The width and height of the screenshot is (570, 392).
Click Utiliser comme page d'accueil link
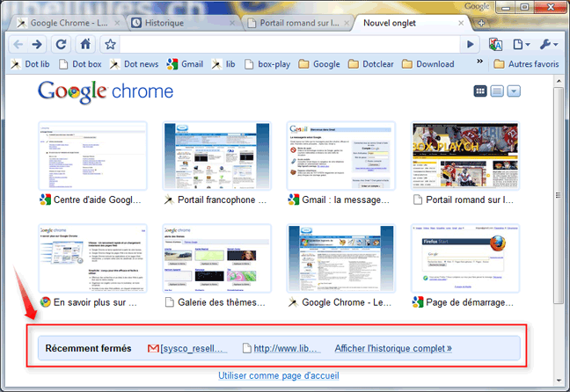tap(279, 375)
